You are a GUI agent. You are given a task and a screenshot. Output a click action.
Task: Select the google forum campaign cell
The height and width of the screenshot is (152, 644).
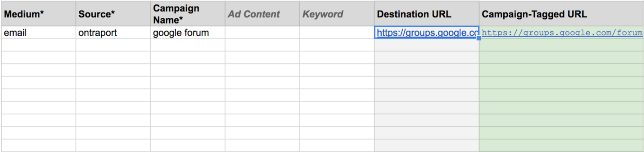point(188,32)
